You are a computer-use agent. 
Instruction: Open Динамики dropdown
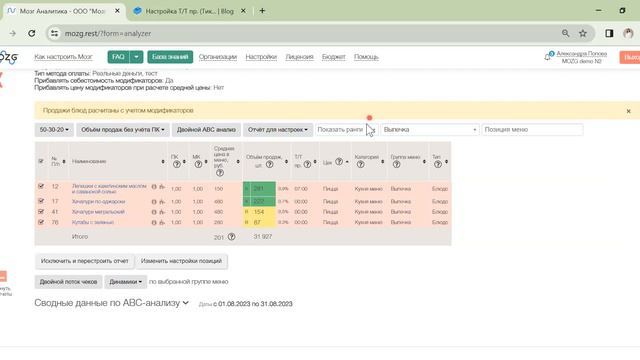click(x=125, y=282)
